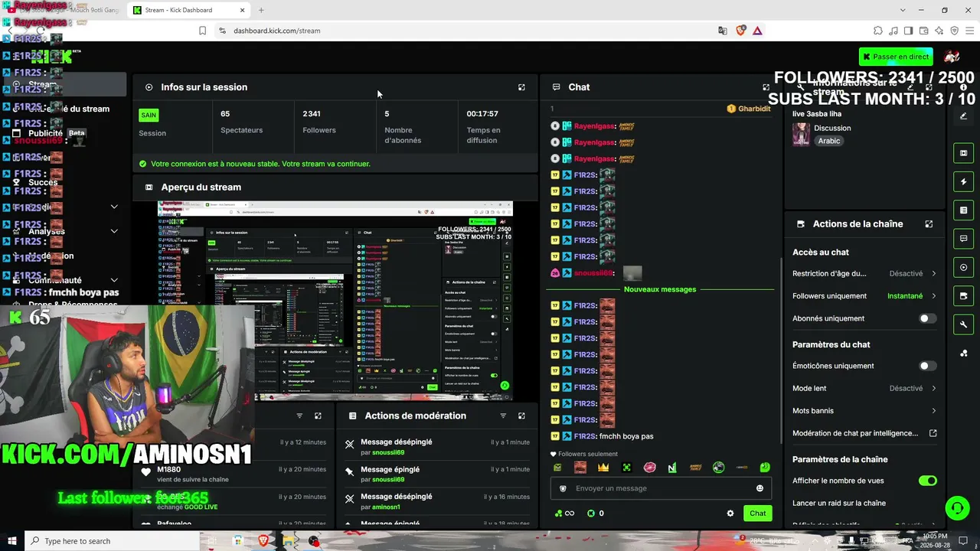Insert the pink lips emote
This screenshot has height=551, width=980.
point(650,468)
